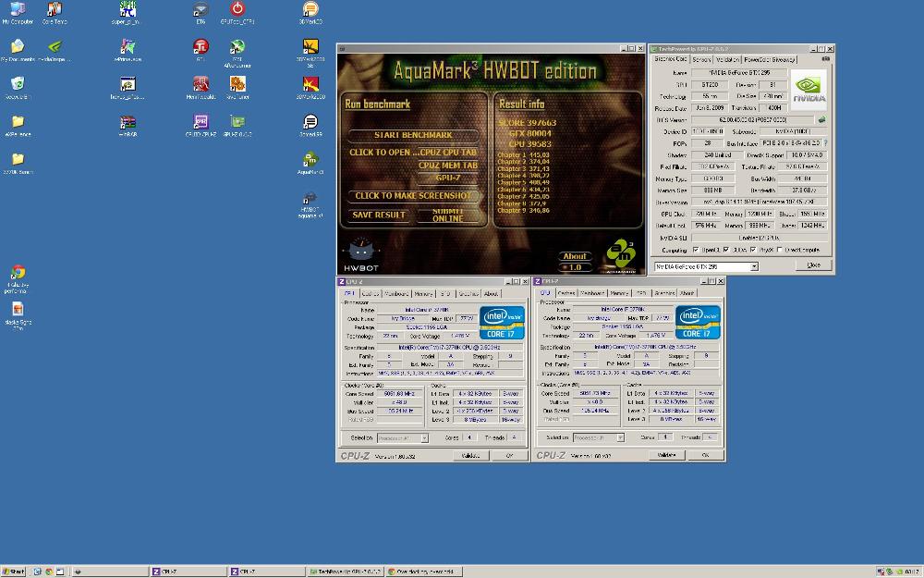The image size is (924, 578).
Task: Open Selection dropdown in left CPU-Z window
Action: (x=424, y=438)
